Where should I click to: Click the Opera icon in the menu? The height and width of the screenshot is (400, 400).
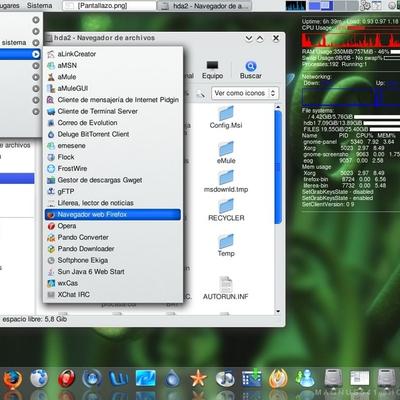(51, 226)
